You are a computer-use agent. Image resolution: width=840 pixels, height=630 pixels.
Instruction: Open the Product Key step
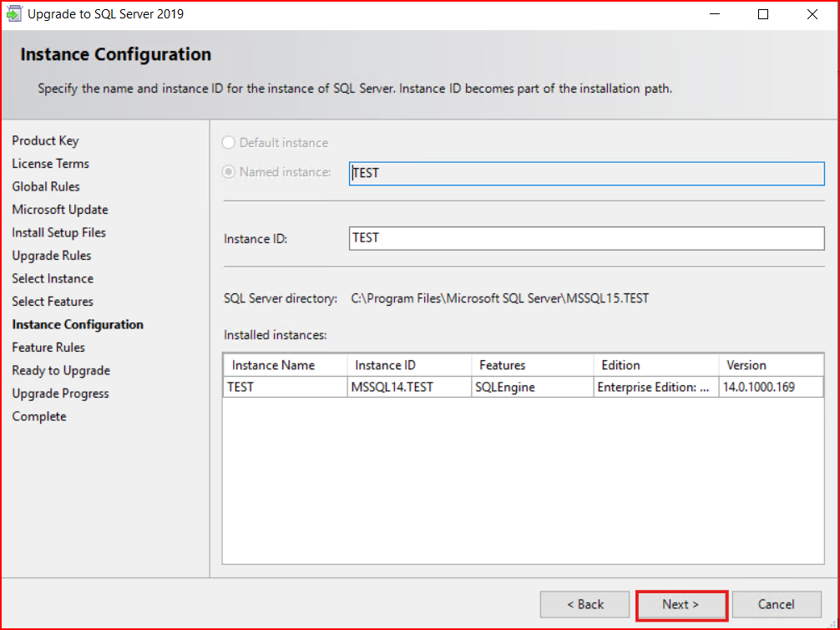pos(45,141)
